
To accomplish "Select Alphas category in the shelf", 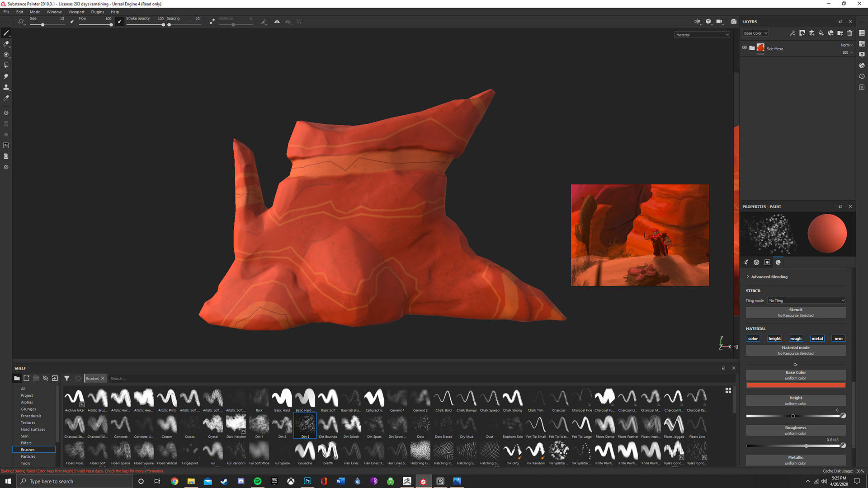I will 27,402.
